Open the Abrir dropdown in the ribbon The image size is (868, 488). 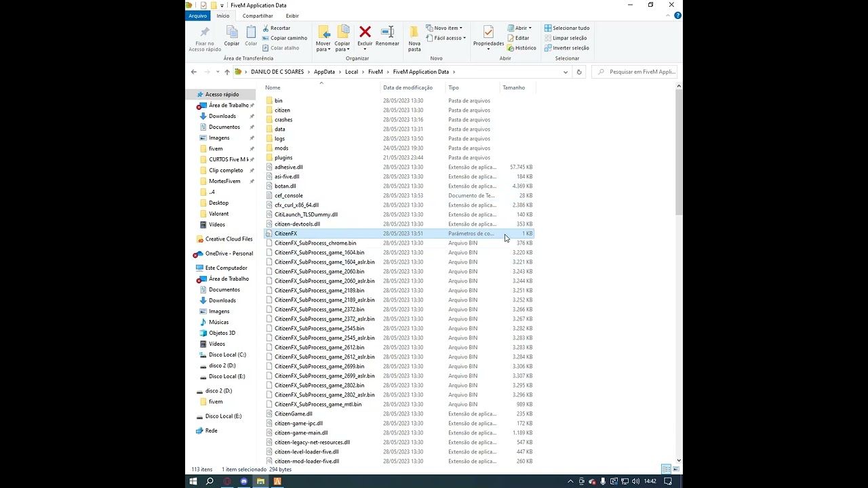click(x=519, y=28)
